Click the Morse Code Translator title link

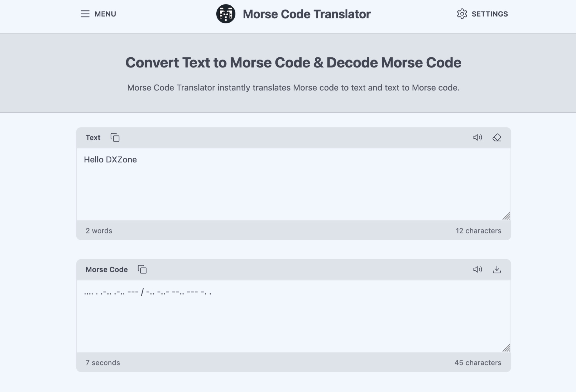[x=306, y=14]
